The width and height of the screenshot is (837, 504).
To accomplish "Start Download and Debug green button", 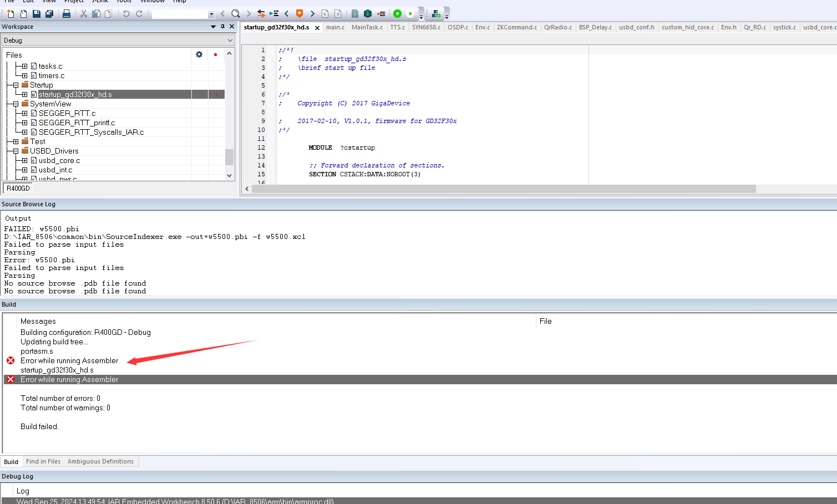I will point(398,14).
